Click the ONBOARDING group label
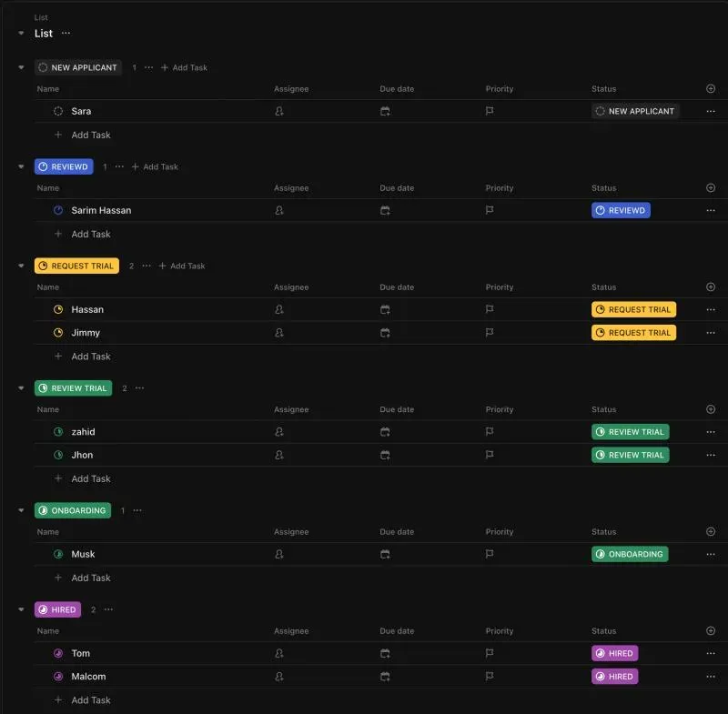 [73, 511]
